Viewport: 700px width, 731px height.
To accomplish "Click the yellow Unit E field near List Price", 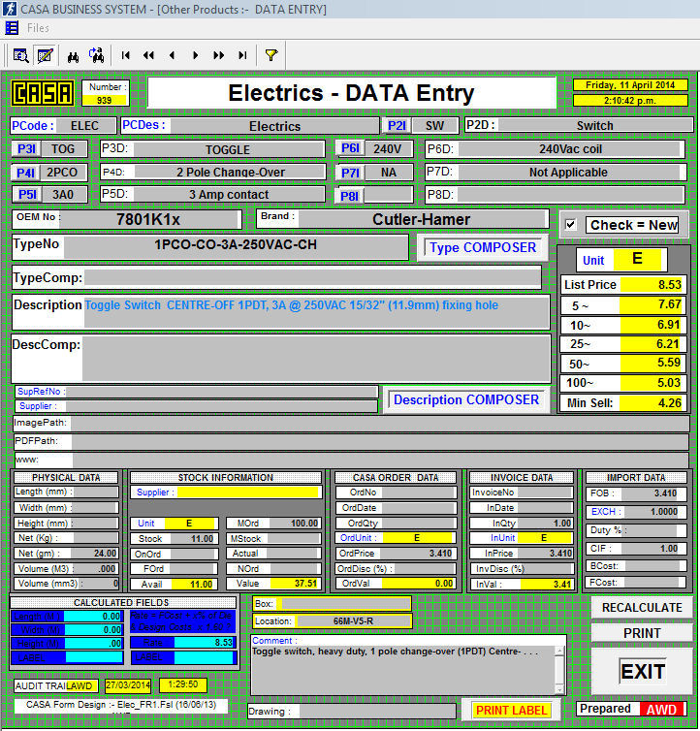I will pyautogui.click(x=637, y=259).
